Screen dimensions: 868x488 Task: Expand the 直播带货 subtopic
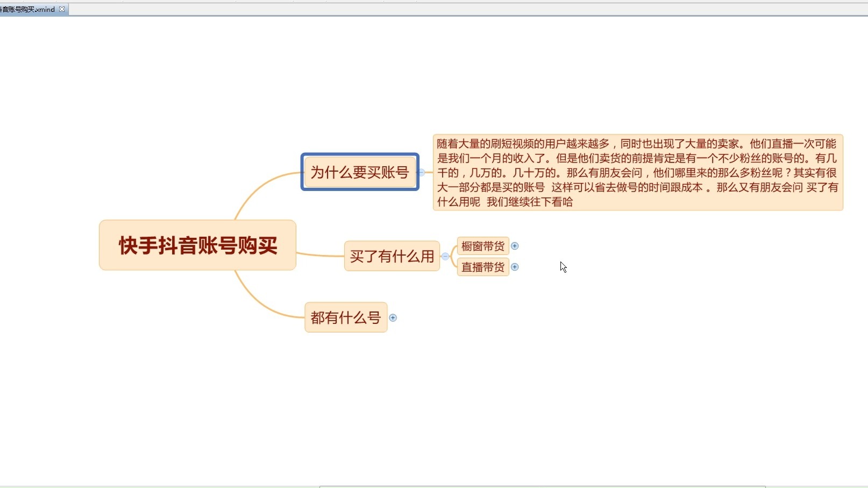(x=515, y=267)
